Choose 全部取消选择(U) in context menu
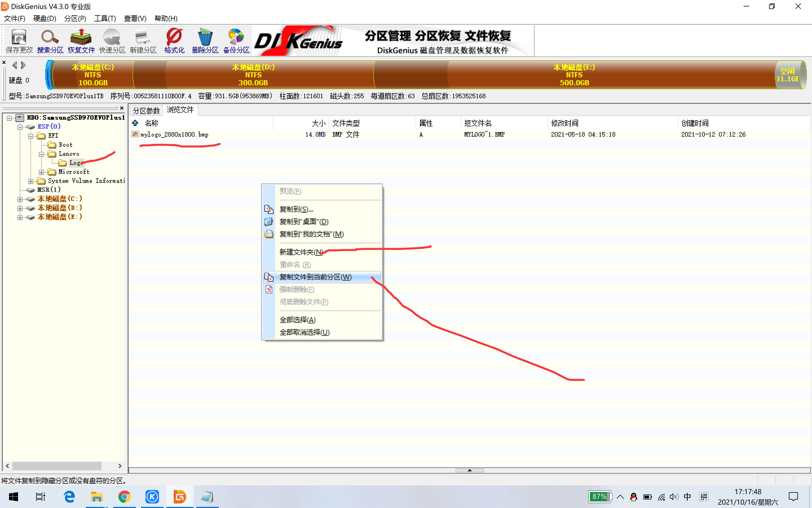 [322, 332]
